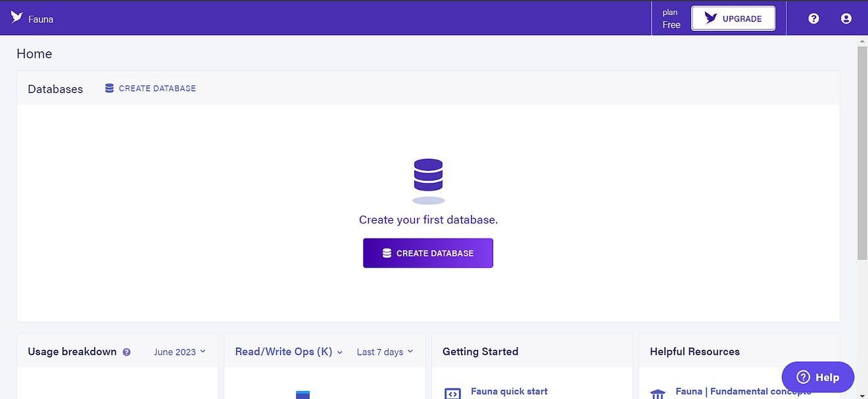Click the Create Database link beside Databases heading
Viewport: 868px width, 399px height.
[x=151, y=88]
